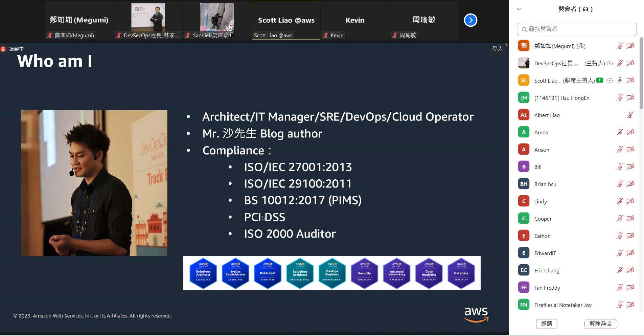The height and width of the screenshot is (336, 644).
Task: Click the 解除靜音 unmute button
Action: [x=600, y=324]
